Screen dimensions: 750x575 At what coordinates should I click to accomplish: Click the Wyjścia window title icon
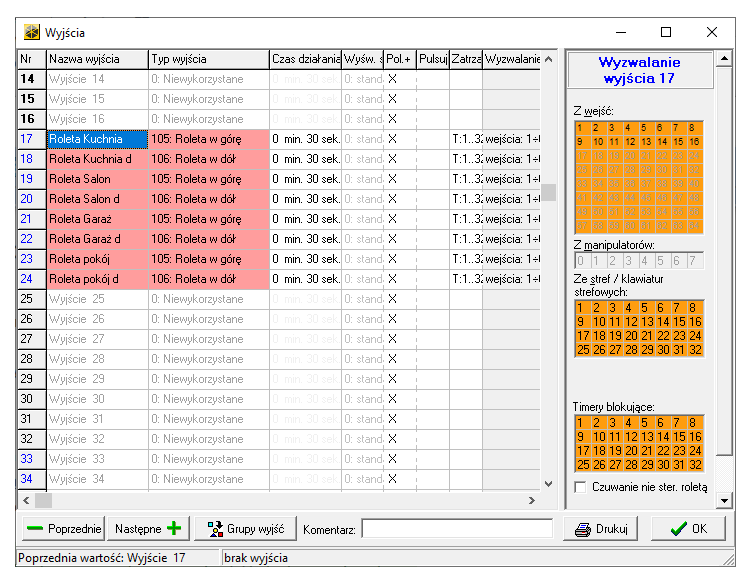pyautogui.click(x=32, y=32)
